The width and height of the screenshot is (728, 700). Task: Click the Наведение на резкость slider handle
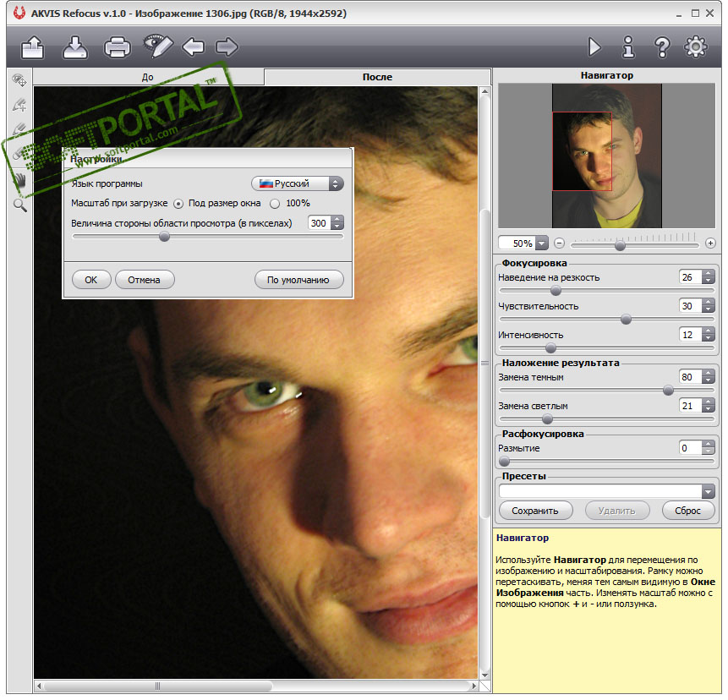556,292
